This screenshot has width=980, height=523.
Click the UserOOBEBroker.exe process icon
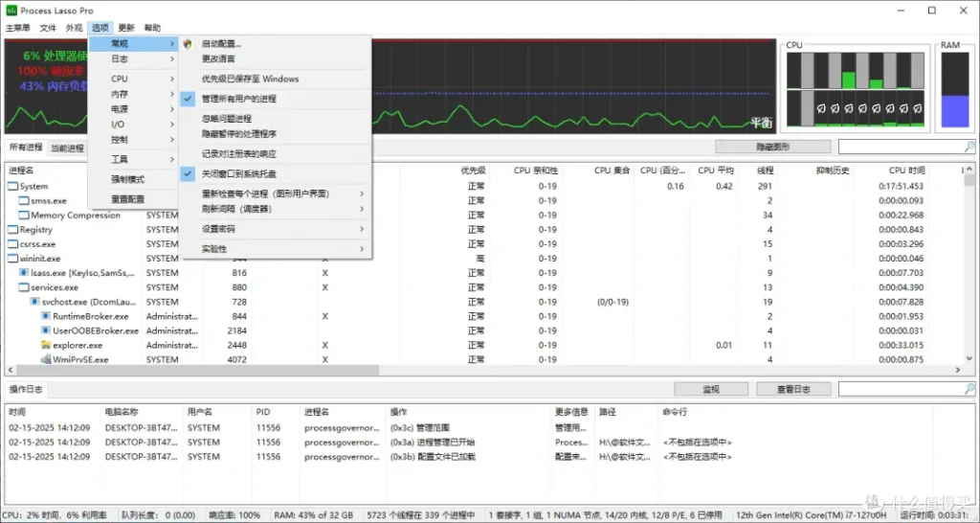click(46, 330)
